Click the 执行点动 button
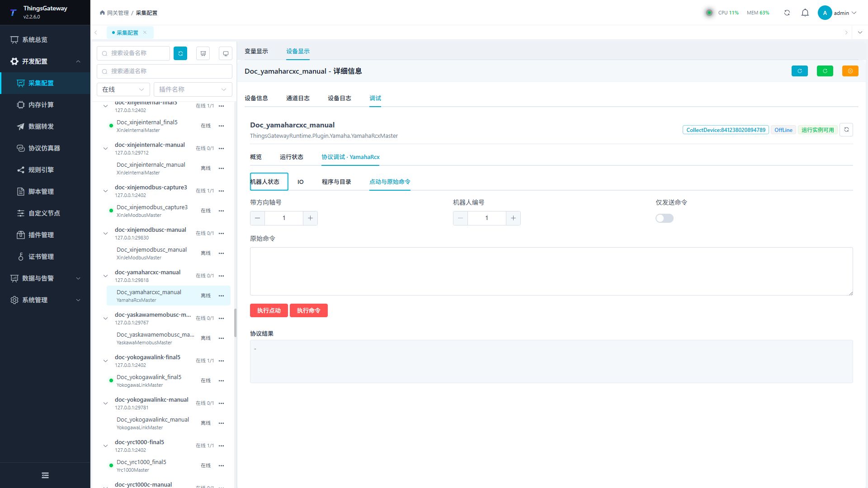Viewport: 868px width, 488px height. (x=269, y=310)
